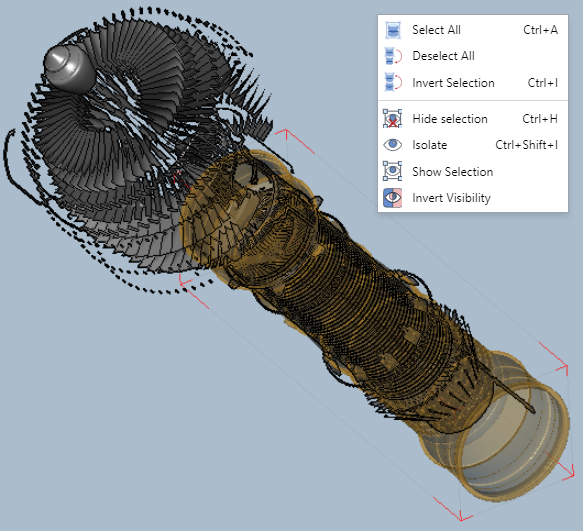Choose Invert Selection menu entry
This screenshot has width=583, height=531.
point(473,83)
